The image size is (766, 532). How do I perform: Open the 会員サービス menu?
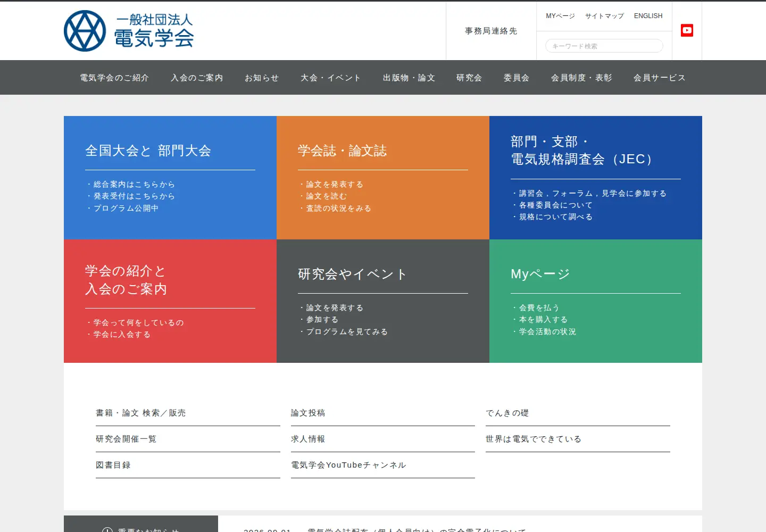[x=660, y=78]
